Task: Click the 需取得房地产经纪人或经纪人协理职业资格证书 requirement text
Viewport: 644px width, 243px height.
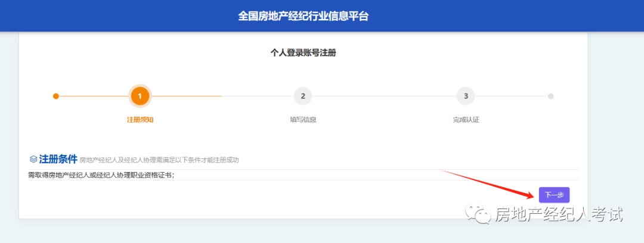Action: pos(101,175)
